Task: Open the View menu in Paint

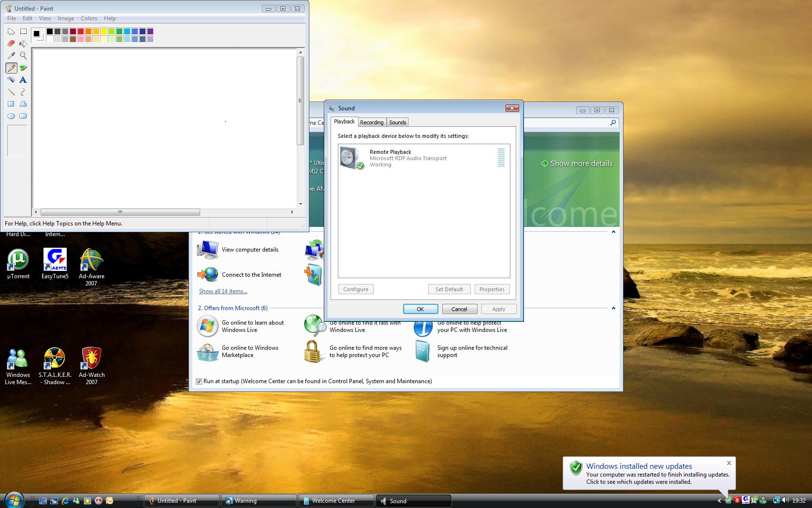Action: pos(45,18)
